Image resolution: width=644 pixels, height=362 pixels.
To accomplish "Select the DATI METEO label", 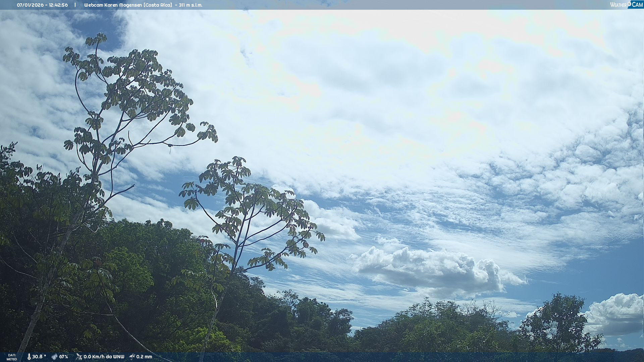I will pos(12,357).
